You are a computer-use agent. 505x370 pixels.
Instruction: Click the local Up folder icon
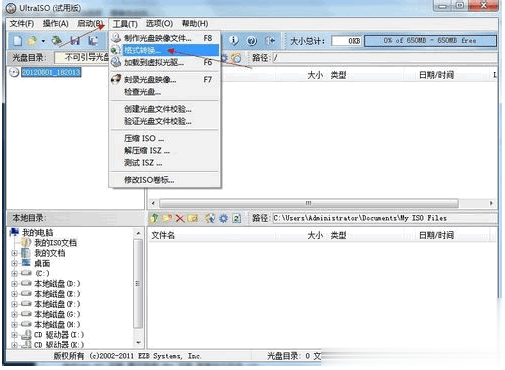pyautogui.click(x=154, y=218)
